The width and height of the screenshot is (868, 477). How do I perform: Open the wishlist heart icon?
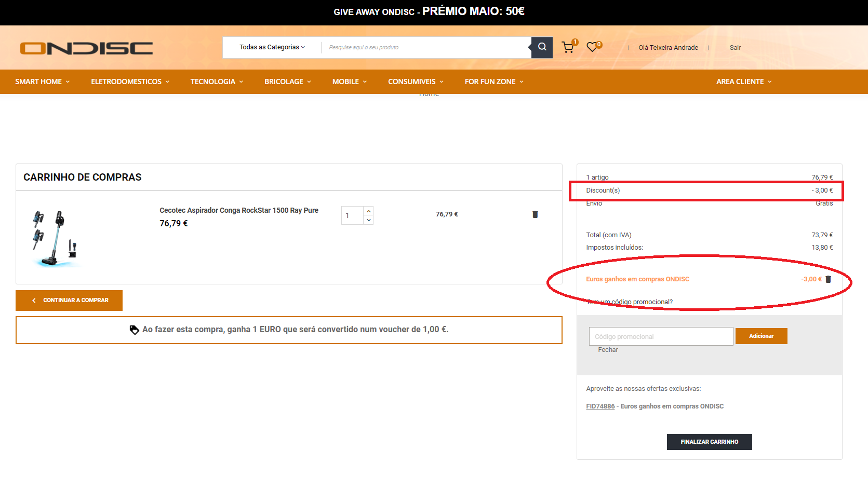point(592,47)
